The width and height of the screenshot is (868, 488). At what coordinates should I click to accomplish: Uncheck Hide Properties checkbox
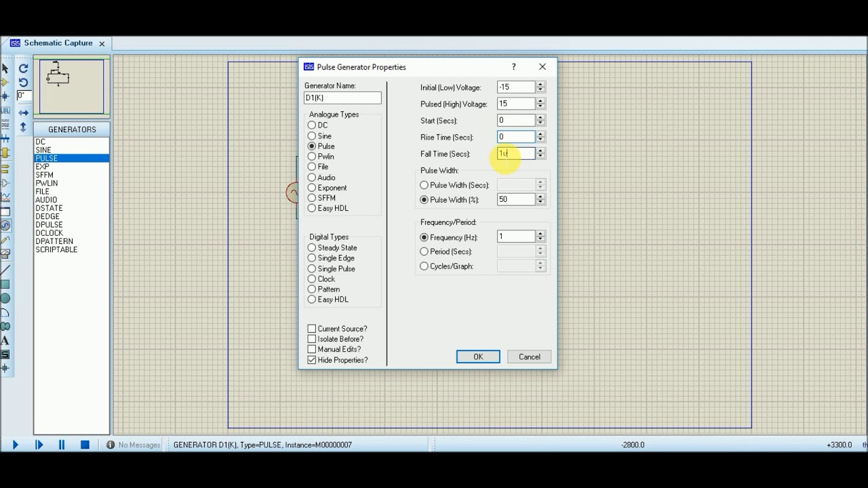coord(312,360)
